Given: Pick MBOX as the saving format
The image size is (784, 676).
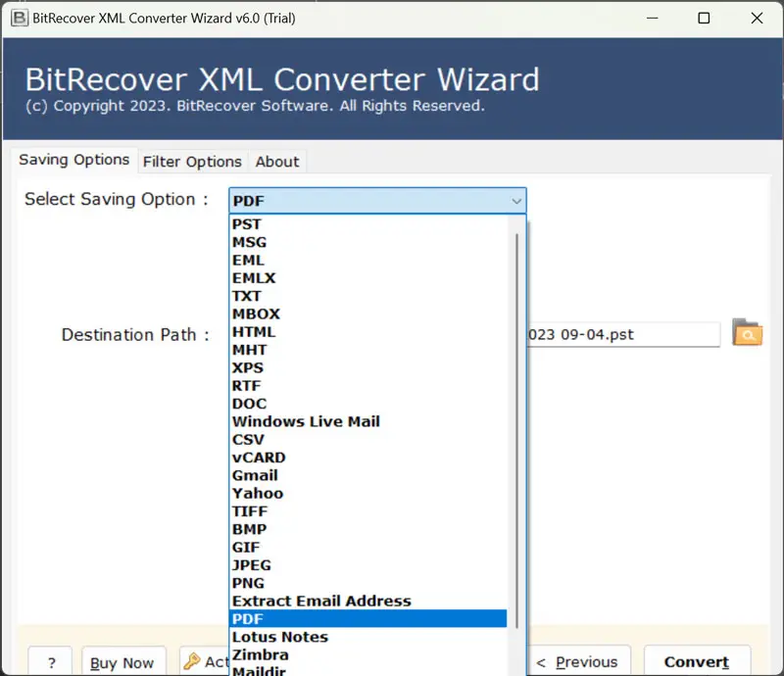Looking at the screenshot, I should (x=368, y=314).
